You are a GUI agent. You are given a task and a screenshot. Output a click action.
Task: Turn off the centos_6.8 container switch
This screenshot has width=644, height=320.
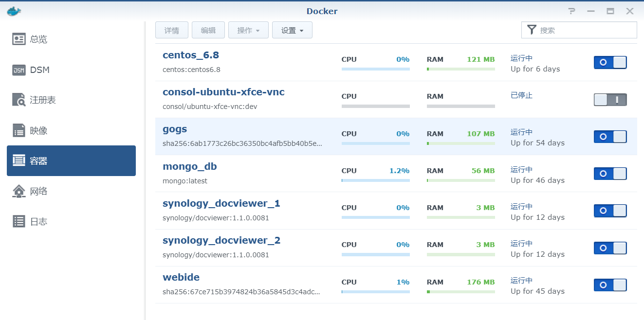pyautogui.click(x=610, y=62)
